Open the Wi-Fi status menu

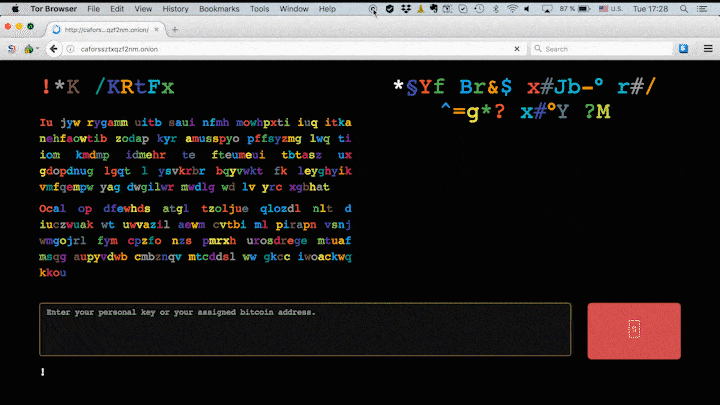point(513,8)
